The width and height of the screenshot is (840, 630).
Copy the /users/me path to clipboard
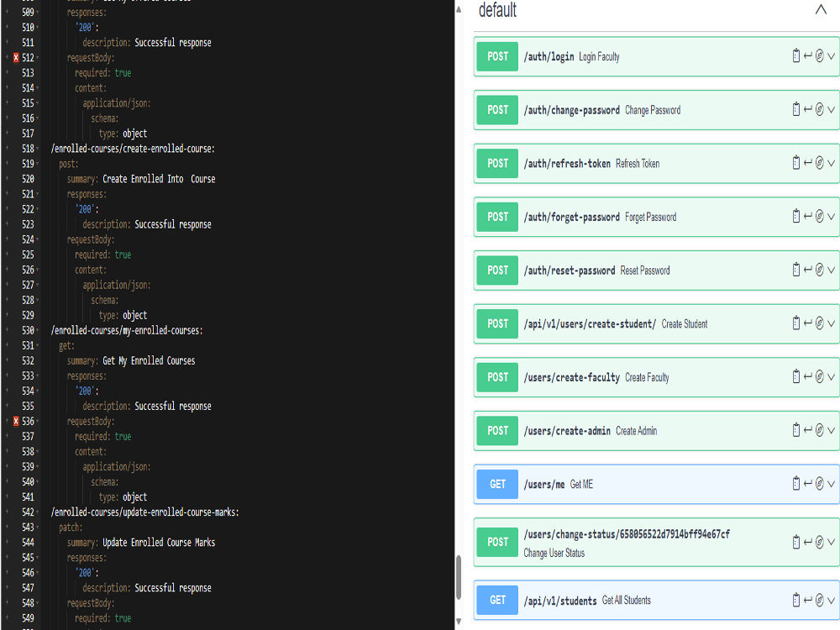(796, 484)
